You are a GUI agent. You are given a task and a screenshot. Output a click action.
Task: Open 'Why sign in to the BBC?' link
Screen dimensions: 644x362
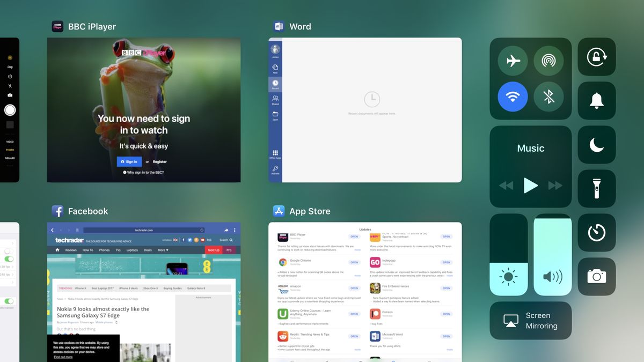click(144, 172)
